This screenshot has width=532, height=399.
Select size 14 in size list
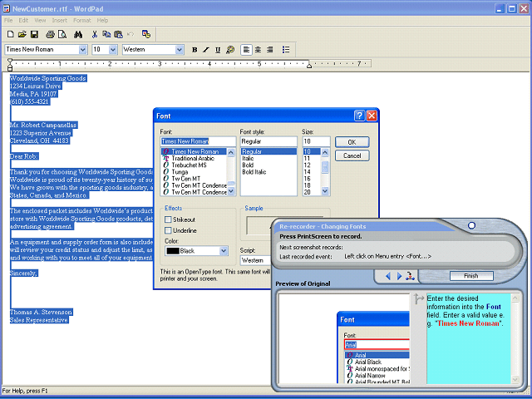(307, 172)
